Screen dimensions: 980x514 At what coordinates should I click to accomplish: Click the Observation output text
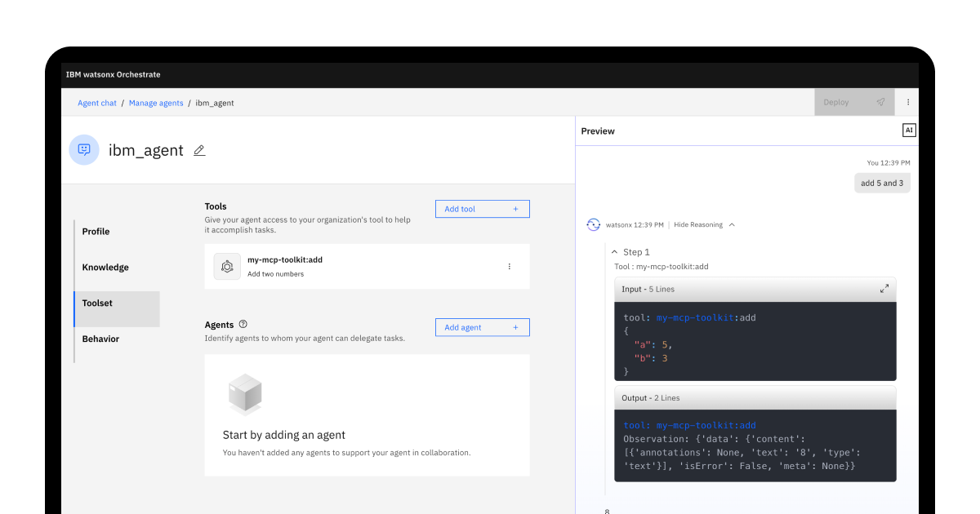(x=742, y=452)
